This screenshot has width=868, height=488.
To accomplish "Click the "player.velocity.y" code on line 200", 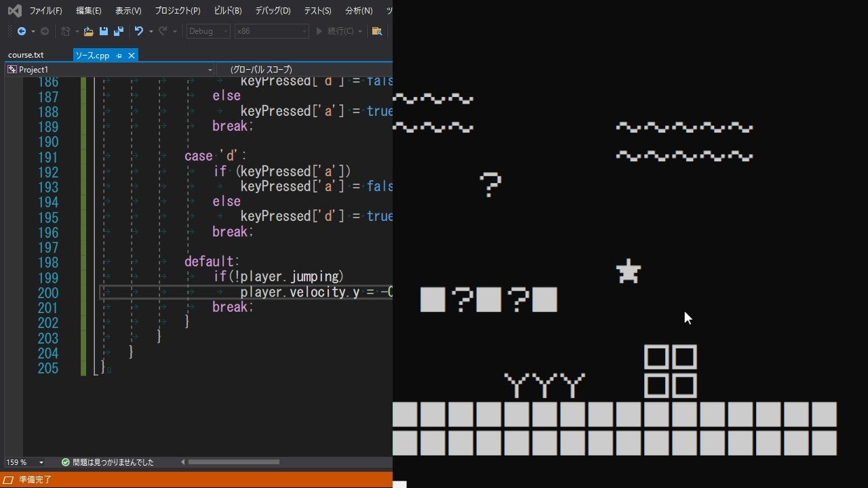I will click(300, 292).
